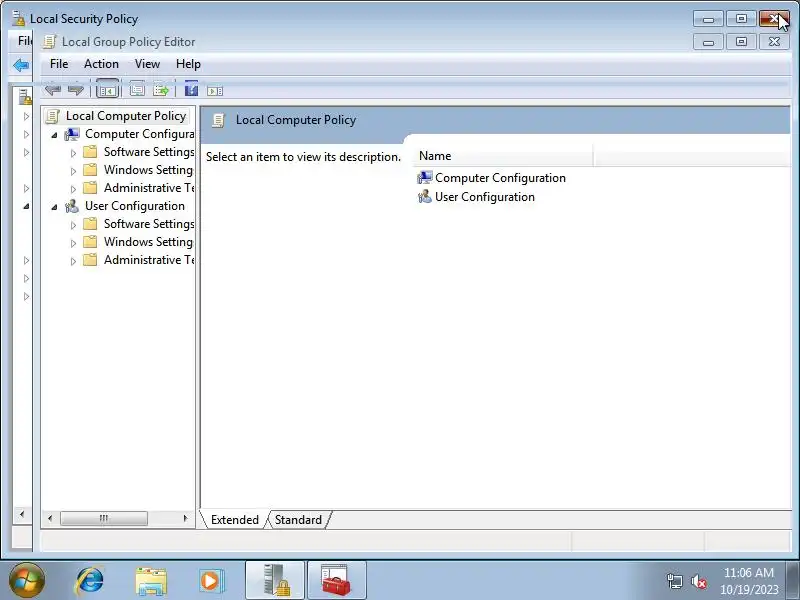Collapse the User Configuration tree node
The width and height of the screenshot is (800, 600).
point(54,207)
